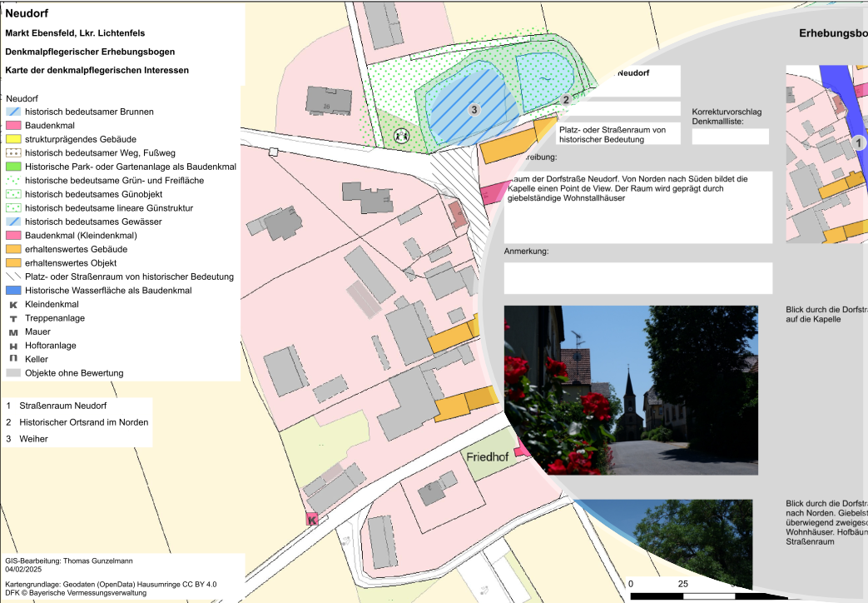This screenshot has height=603, width=868.
Task: Click the Mauer M legend symbol
Action: 12,332
